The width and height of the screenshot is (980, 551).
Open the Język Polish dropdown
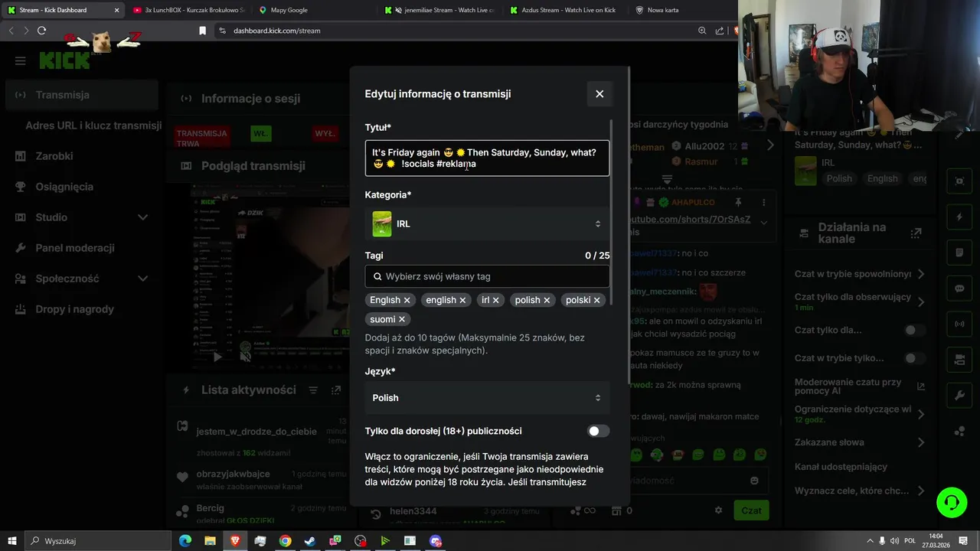(487, 398)
